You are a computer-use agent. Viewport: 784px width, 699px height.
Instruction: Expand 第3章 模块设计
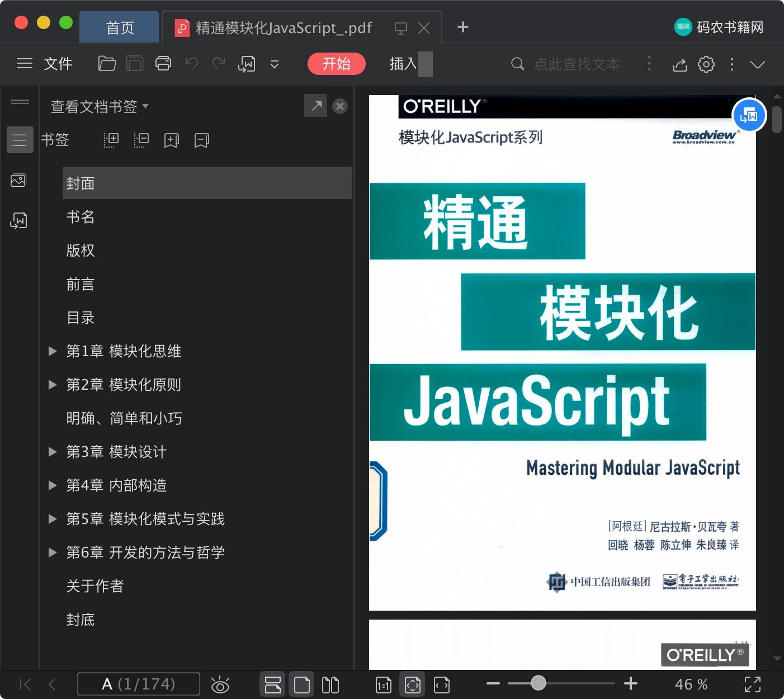click(53, 452)
